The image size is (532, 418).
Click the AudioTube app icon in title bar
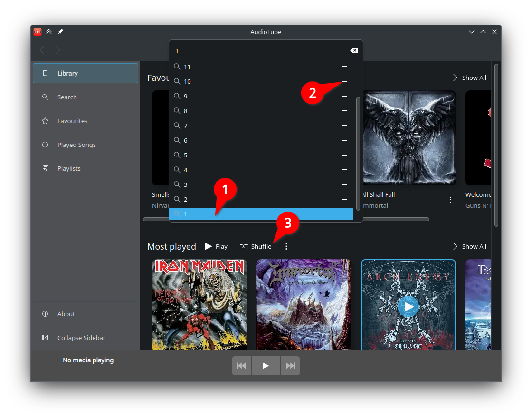click(x=38, y=32)
